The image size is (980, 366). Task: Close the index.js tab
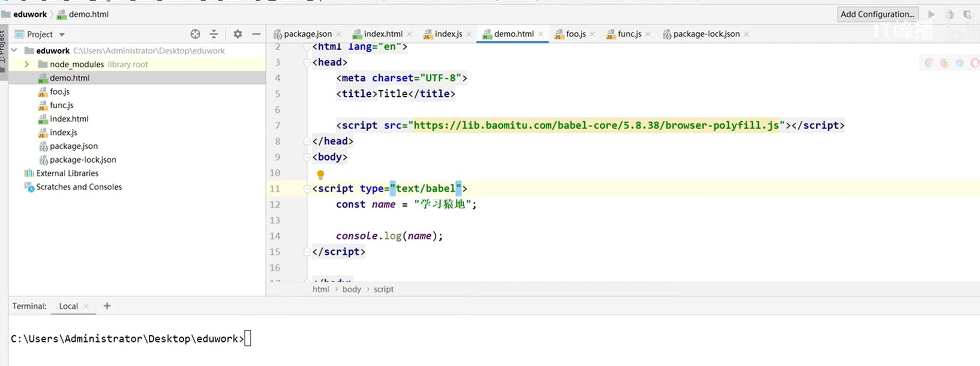pyautogui.click(x=469, y=34)
